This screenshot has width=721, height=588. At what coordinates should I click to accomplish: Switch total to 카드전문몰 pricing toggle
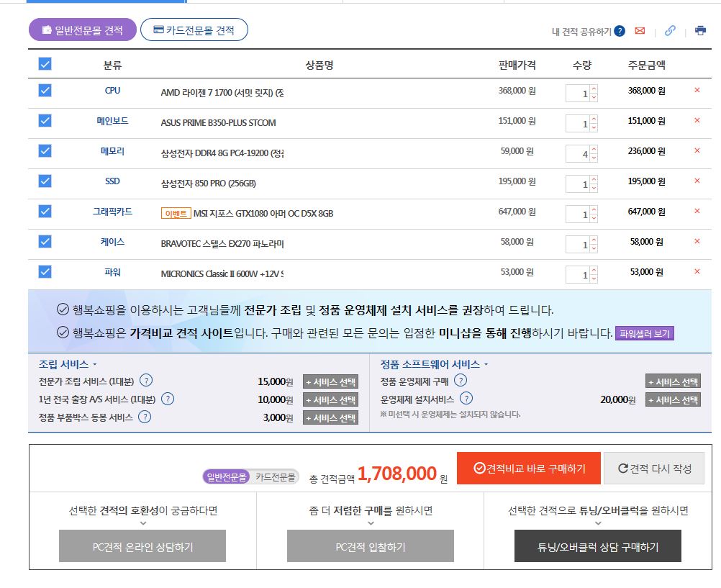click(x=276, y=477)
